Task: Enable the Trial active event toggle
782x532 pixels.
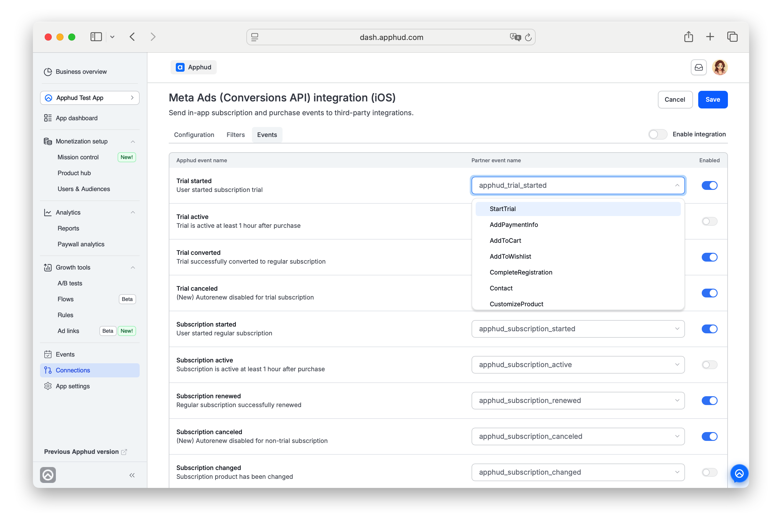Action: tap(709, 221)
